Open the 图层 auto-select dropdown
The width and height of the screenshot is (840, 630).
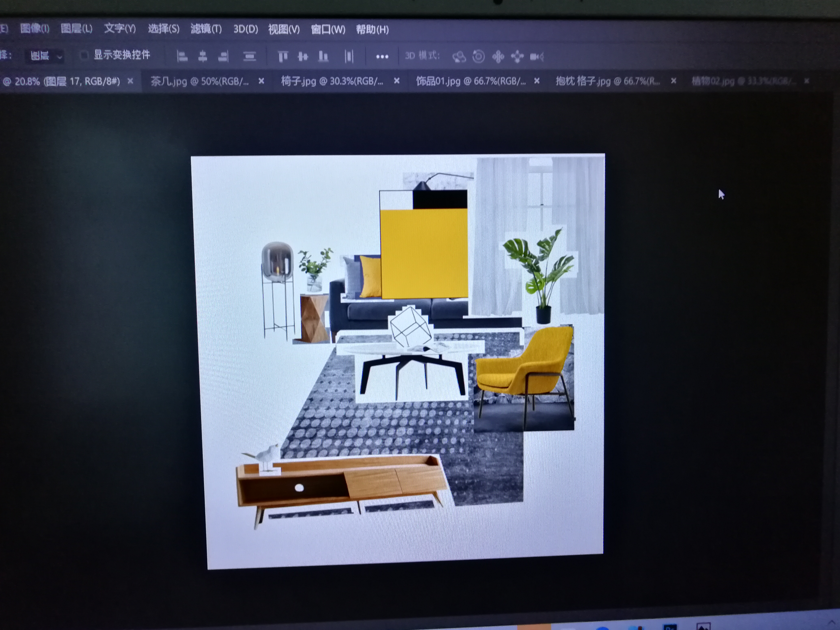click(45, 56)
